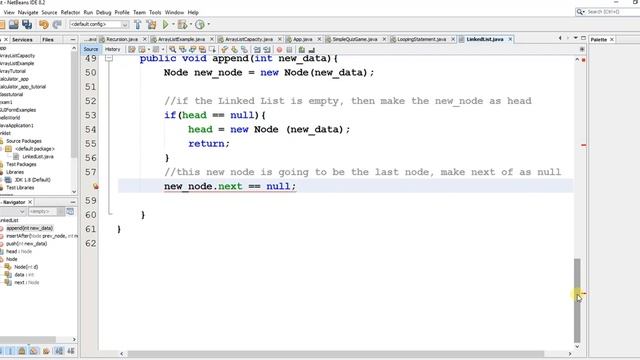The width and height of the screenshot is (640, 360).
Task: Click the Redo toolbar icon
Action: 57,24
